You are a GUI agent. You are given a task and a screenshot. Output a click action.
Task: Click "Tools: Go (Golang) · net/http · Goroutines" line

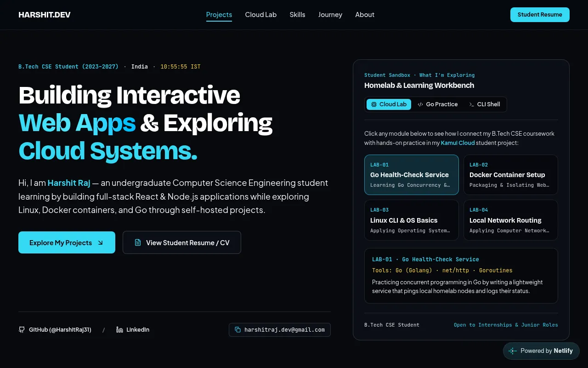(442, 270)
